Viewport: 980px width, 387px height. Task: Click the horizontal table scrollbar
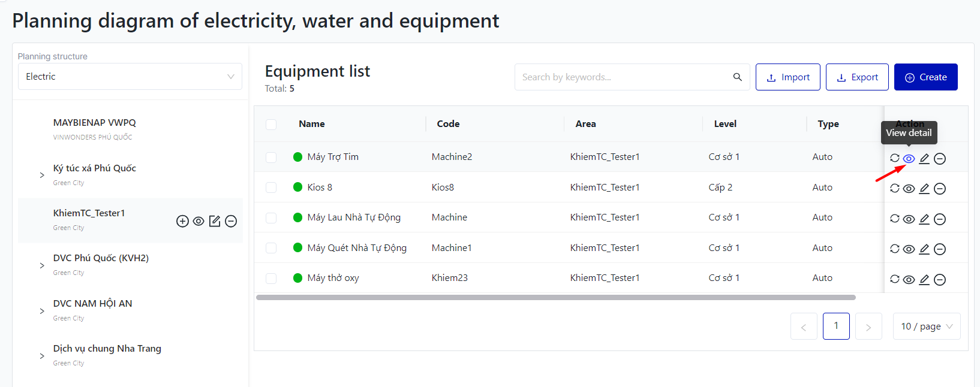[x=555, y=297]
